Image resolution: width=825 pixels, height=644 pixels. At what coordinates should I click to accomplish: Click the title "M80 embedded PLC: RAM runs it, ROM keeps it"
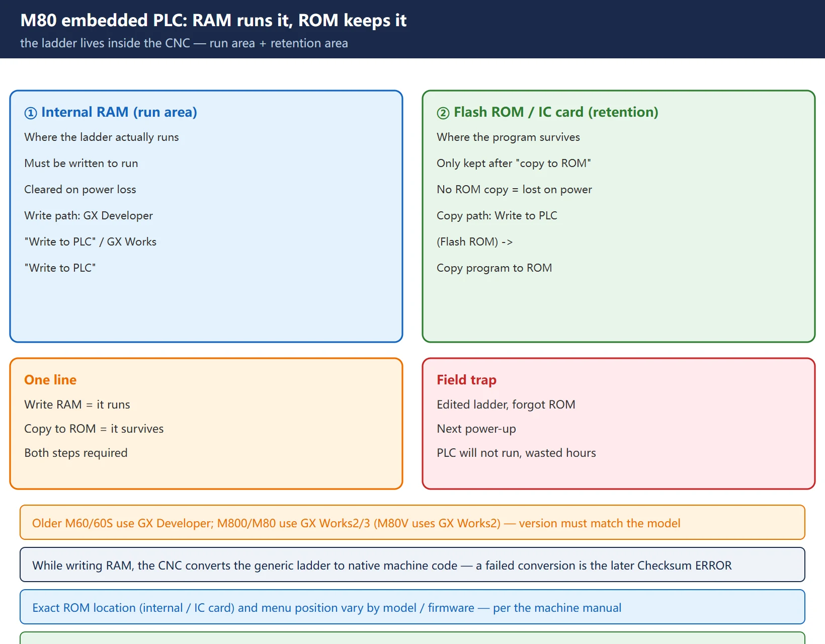[213, 20]
